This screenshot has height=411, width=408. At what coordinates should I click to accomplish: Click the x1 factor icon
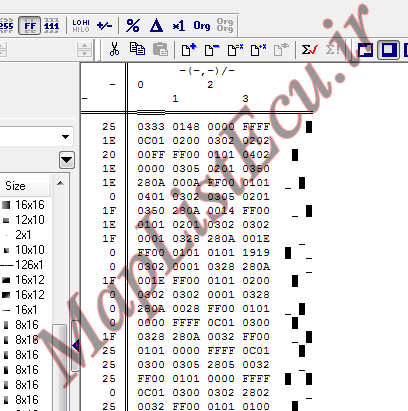[179, 26]
